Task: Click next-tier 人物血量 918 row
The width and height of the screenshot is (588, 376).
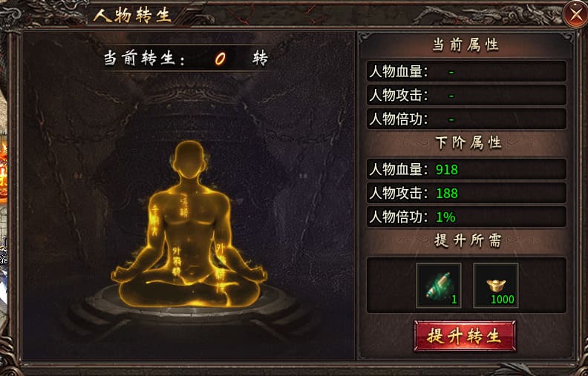Action: [x=466, y=169]
